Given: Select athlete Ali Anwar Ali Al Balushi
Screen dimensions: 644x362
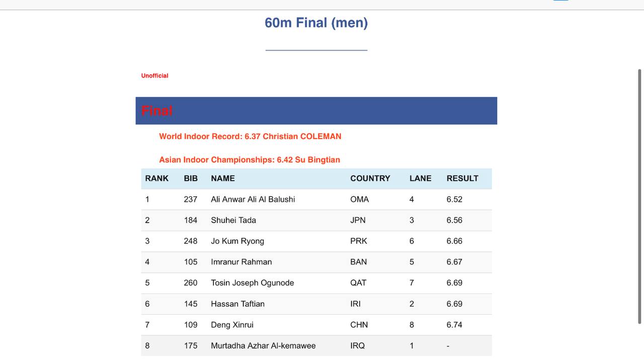Looking at the screenshot, I should [x=253, y=199].
